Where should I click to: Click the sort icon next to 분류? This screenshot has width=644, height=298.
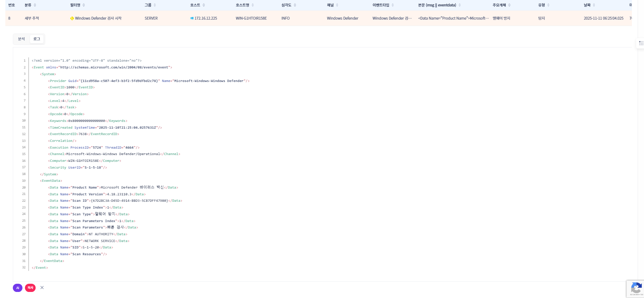point(35,5)
